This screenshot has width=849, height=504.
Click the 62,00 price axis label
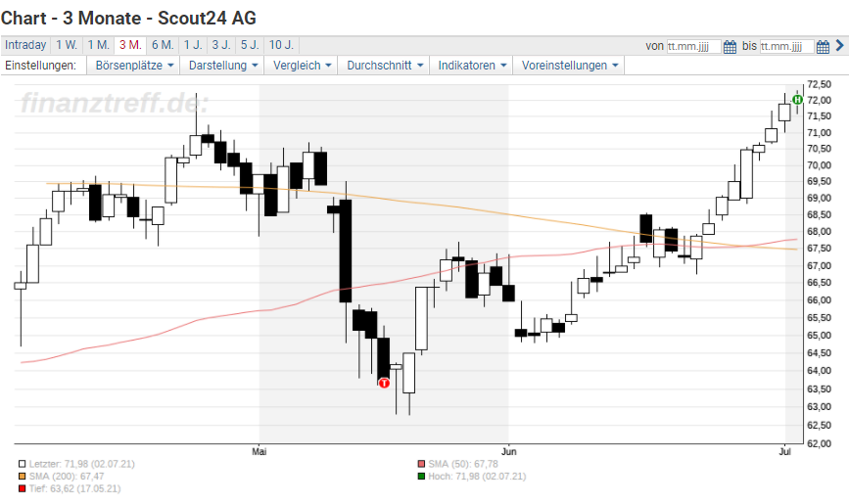click(819, 444)
